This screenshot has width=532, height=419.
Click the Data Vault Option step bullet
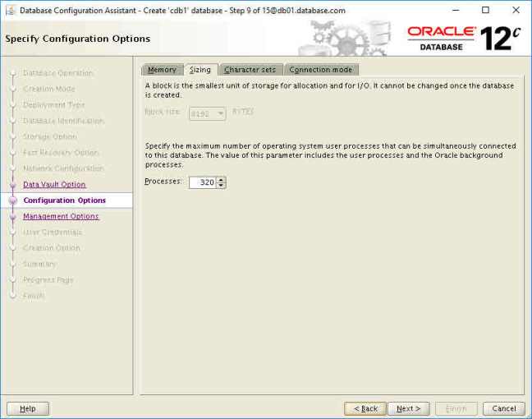tap(12, 185)
